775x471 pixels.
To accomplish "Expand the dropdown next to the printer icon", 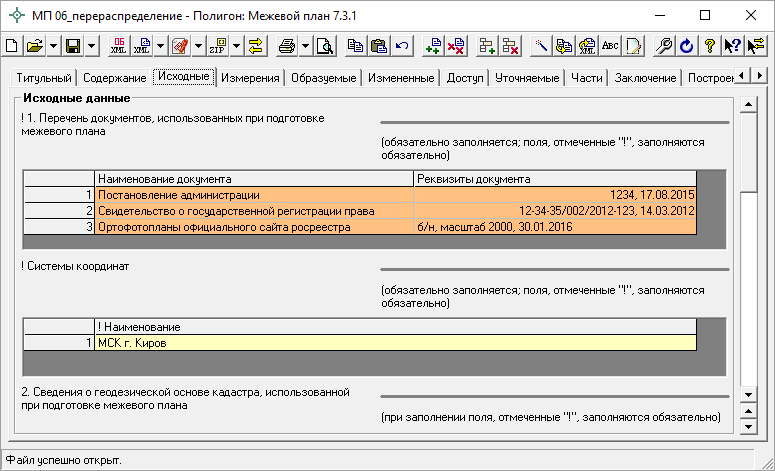I will (305, 46).
